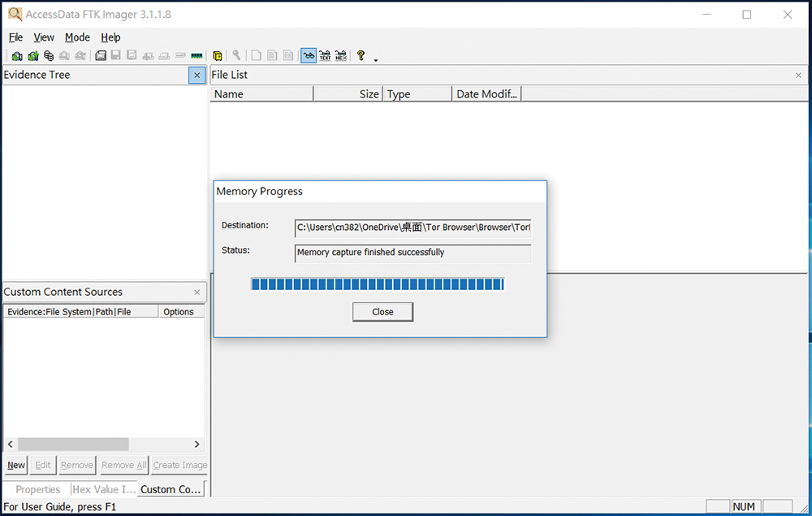The image size is (812, 516).
Task: Click the Export Logical Image icon
Action: point(132,55)
